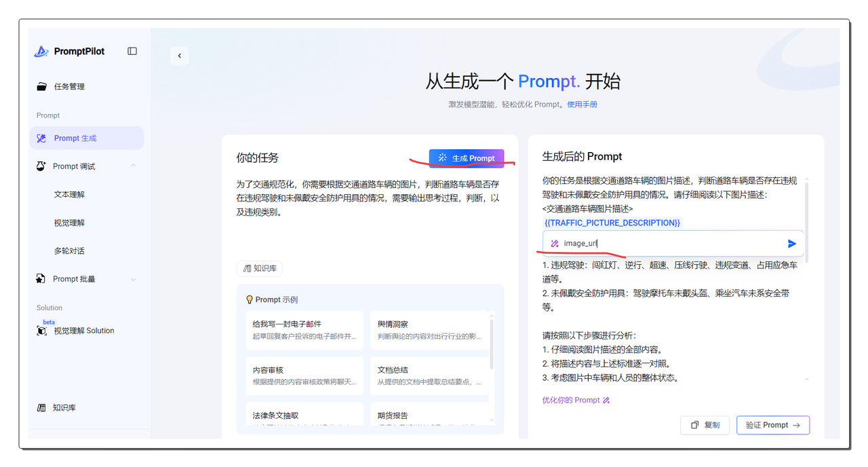The height and width of the screenshot is (467, 868).
Task: Collapse the Prompt 调试 section chevron
Action: tap(134, 166)
